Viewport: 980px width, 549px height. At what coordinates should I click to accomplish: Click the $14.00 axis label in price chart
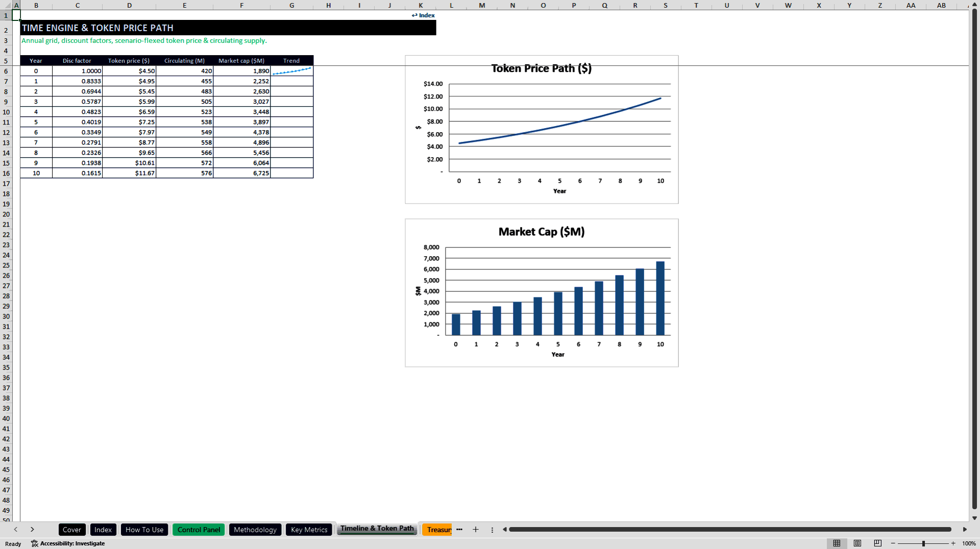(x=433, y=84)
